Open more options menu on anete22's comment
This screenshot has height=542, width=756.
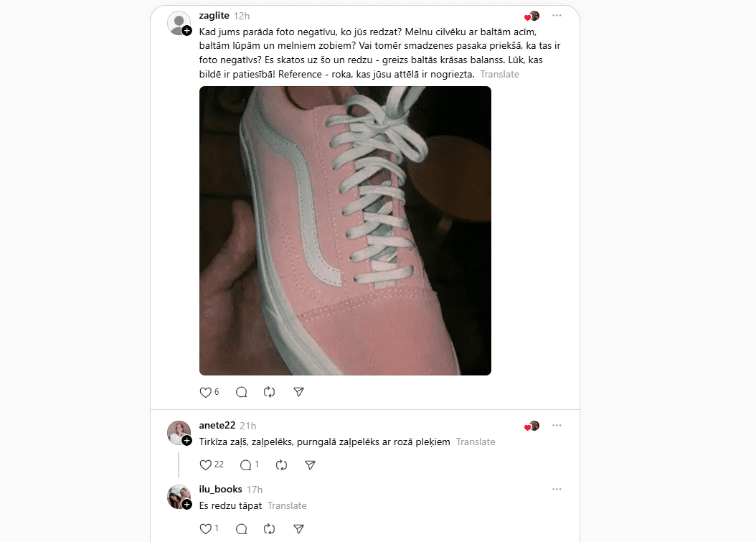[x=557, y=425]
